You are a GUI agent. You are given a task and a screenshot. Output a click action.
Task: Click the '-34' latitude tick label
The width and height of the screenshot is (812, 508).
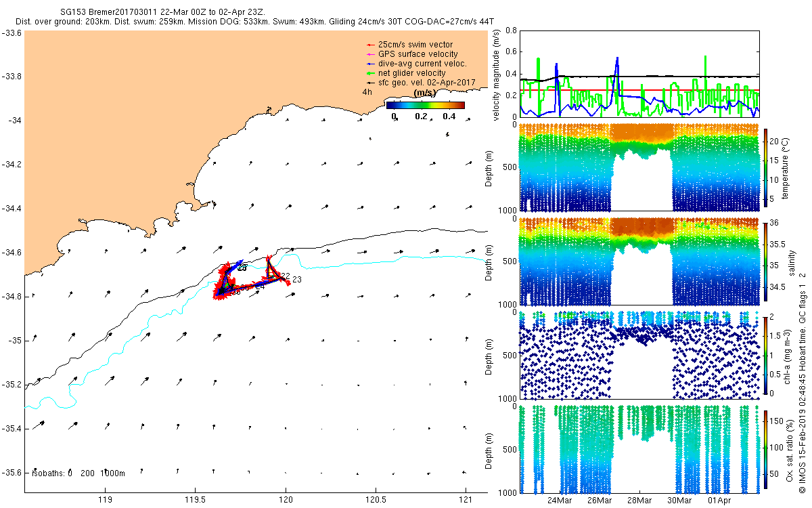point(15,121)
